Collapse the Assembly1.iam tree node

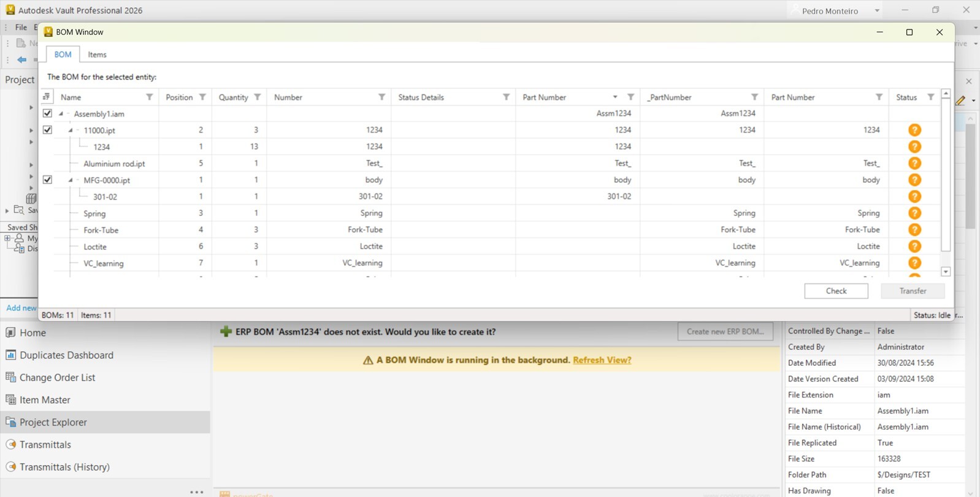pyautogui.click(x=61, y=114)
